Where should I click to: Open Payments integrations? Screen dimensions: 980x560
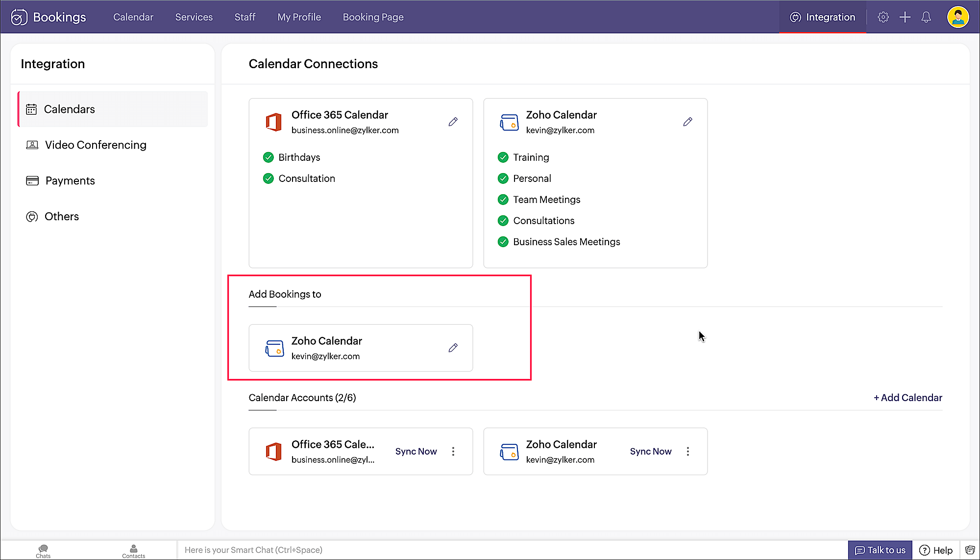(113, 181)
